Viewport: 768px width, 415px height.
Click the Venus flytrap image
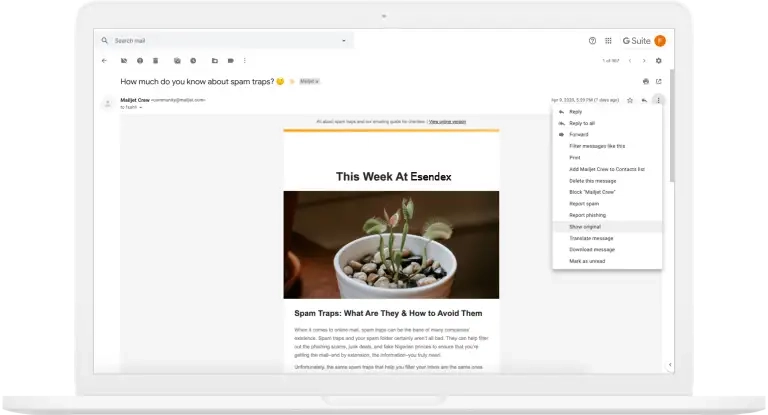click(391, 244)
